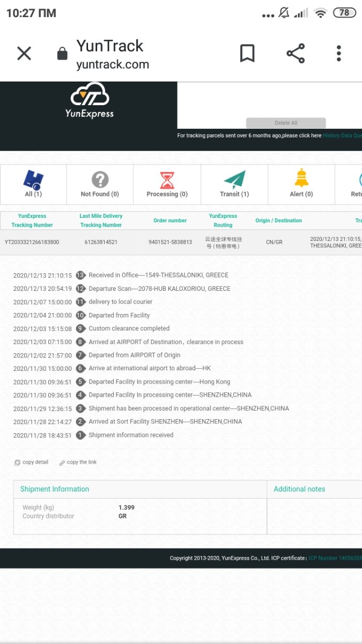Click step 8 Arrived at AIRPORT of Destination

[166, 342]
